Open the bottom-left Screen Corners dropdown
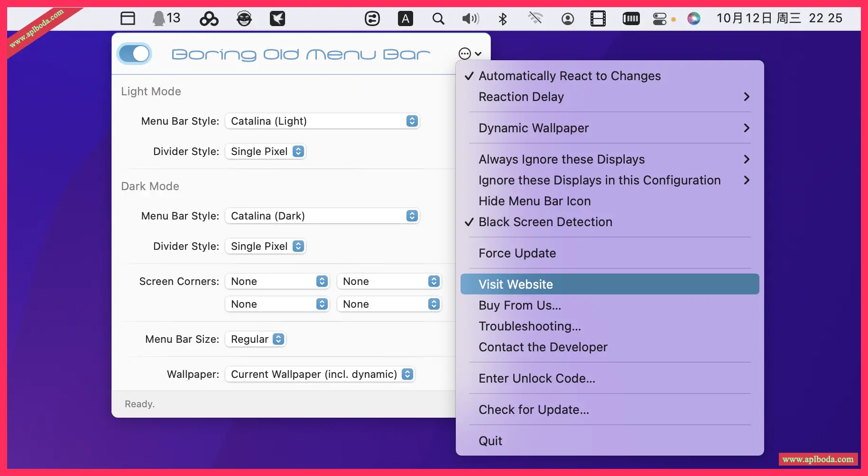The height and width of the screenshot is (476, 868). (277, 304)
